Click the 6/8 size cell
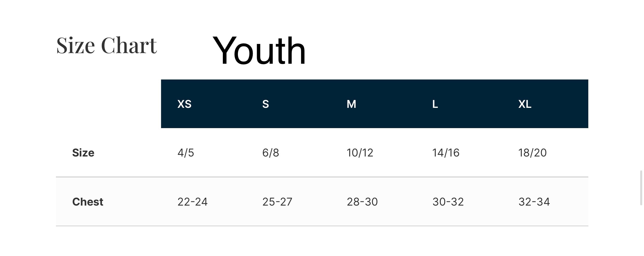 point(270,153)
